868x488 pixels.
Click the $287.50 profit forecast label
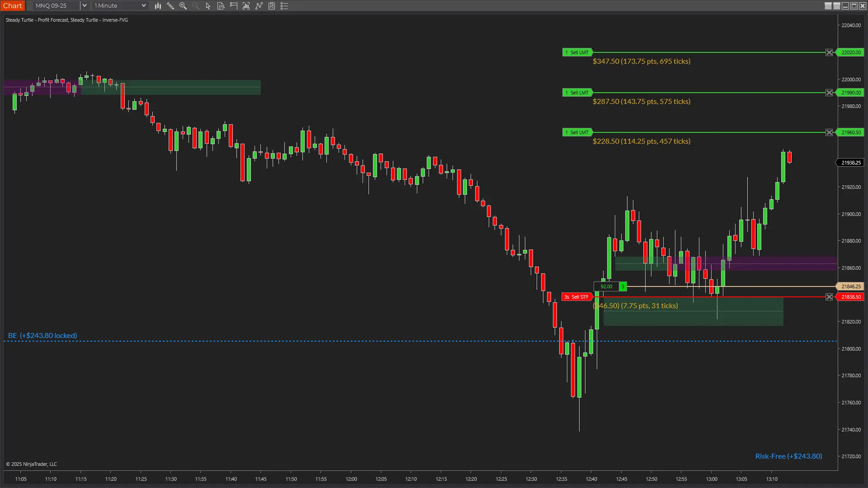642,102
